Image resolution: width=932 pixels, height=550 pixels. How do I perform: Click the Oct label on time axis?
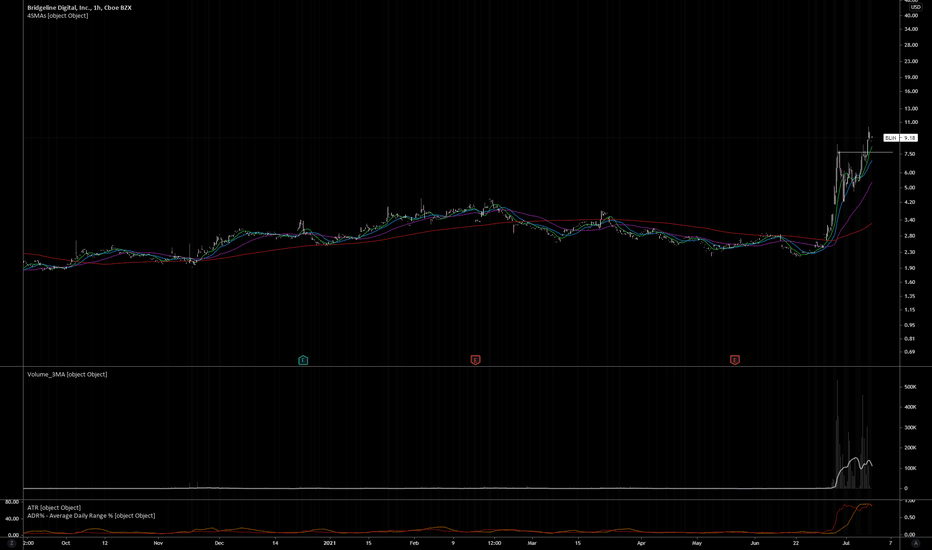tap(66, 543)
